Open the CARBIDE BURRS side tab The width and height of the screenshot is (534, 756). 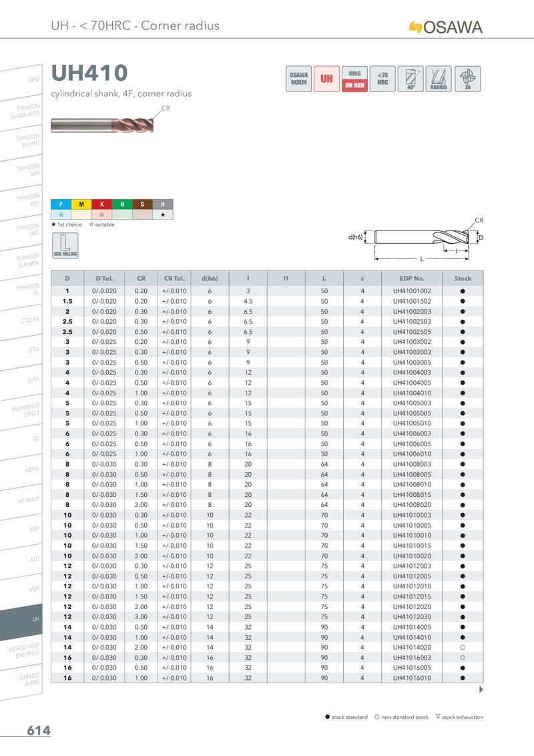coord(21,681)
